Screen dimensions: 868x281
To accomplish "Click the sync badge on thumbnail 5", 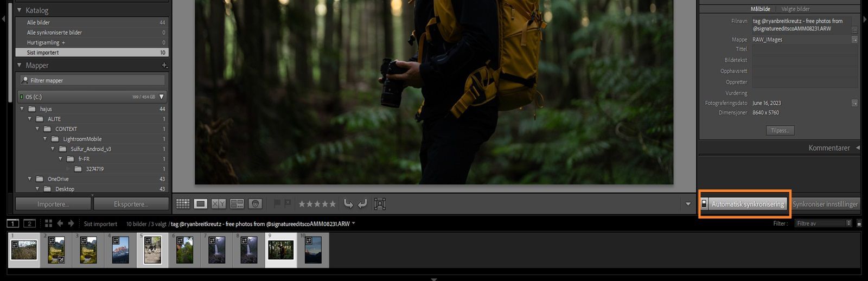I will point(148,241).
